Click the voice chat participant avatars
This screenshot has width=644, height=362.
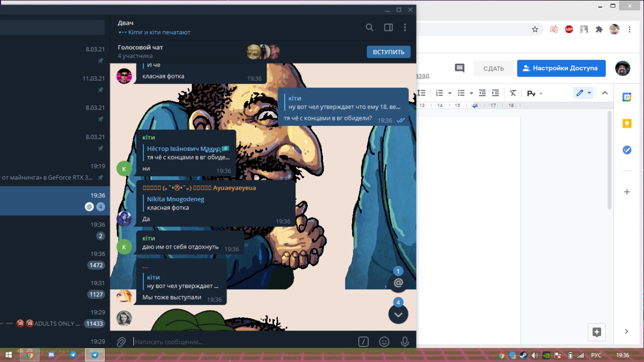(263, 51)
